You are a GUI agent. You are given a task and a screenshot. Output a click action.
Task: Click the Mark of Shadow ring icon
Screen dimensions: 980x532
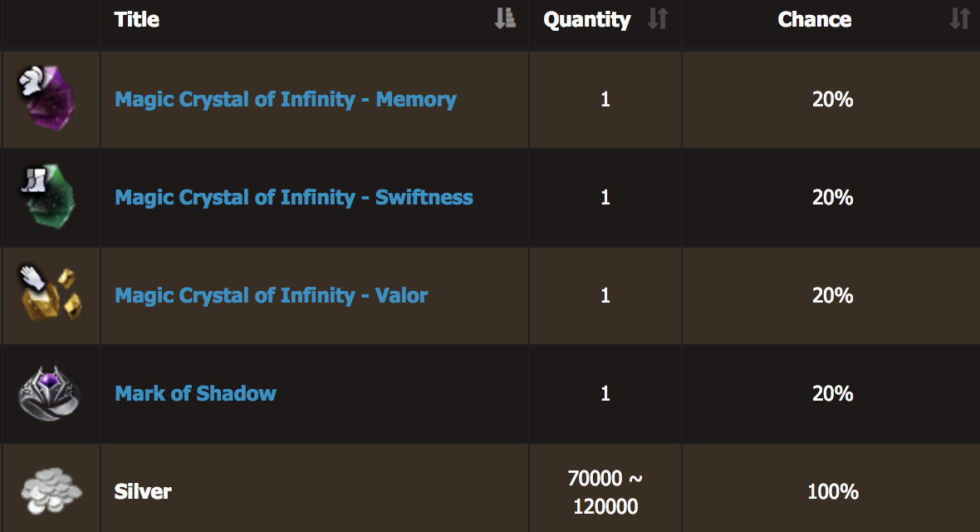49,393
